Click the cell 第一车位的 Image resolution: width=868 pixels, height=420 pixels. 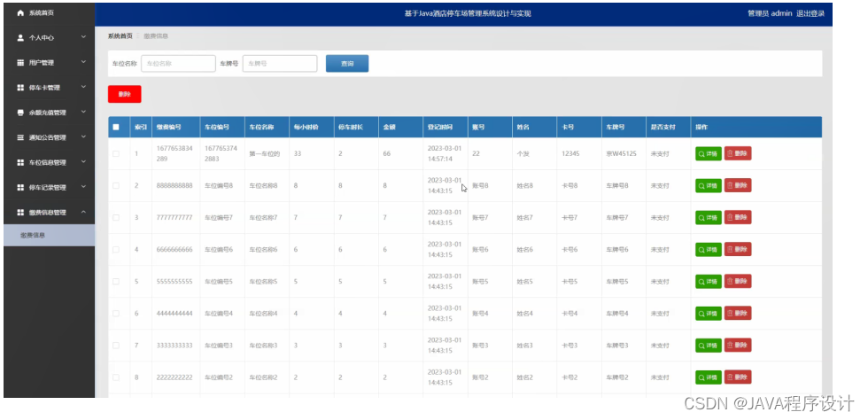click(x=265, y=153)
